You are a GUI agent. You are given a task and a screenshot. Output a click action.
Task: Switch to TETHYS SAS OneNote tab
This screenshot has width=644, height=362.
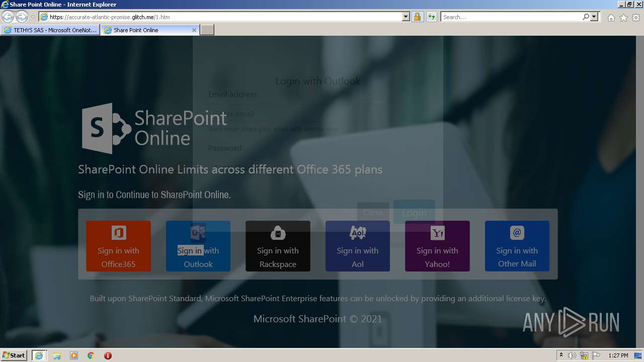(x=50, y=30)
